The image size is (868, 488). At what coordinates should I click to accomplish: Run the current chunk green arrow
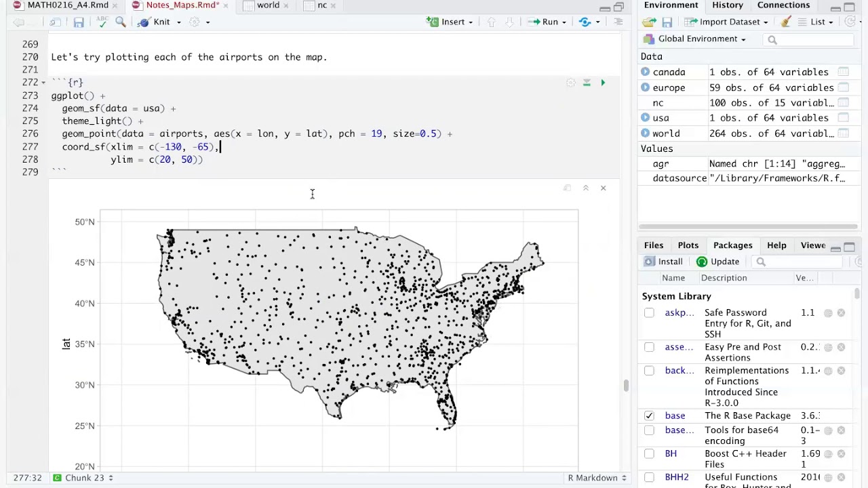point(603,83)
